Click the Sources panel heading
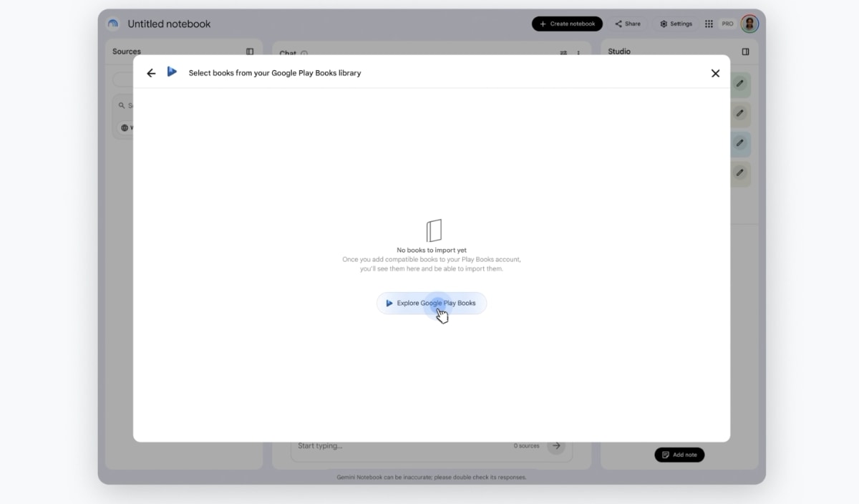Image resolution: width=859 pixels, height=504 pixels. [127, 52]
